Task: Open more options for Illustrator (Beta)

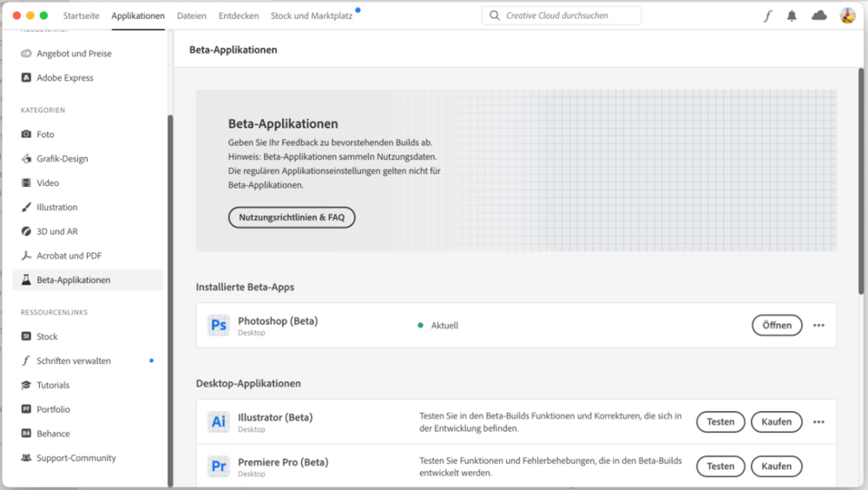Action: point(819,422)
